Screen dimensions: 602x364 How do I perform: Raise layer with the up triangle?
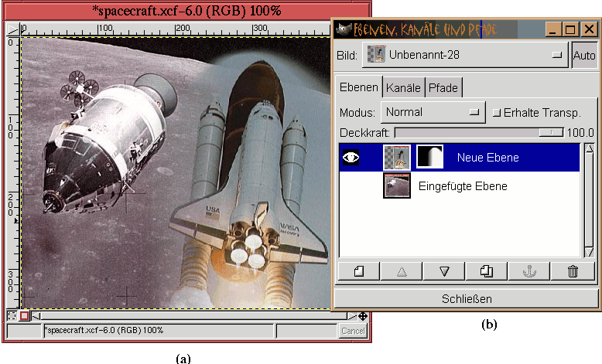[402, 271]
